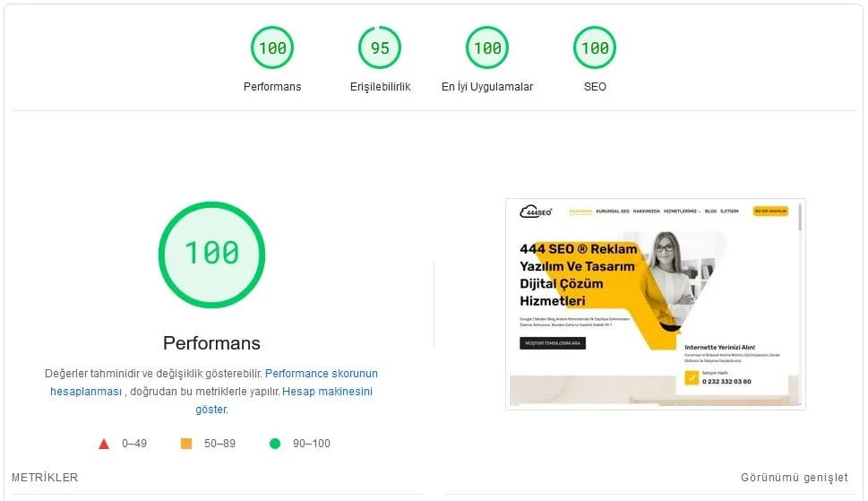Open the Performance skorunun hesaplanması link
868x501 pixels.
click(x=214, y=383)
